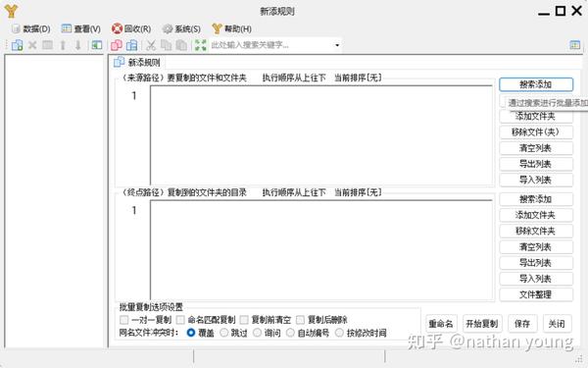588x368 pixels.
Task: Click the search keyword input field
Action: (270, 45)
